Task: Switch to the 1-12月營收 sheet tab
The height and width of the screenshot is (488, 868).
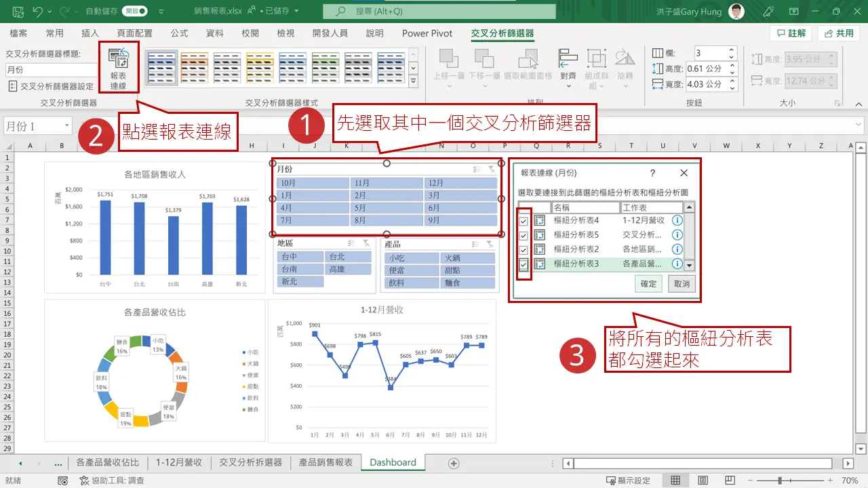Action: pyautogui.click(x=179, y=462)
